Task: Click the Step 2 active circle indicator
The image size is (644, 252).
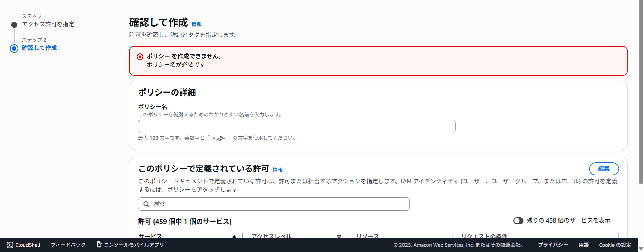Action: coord(14,48)
